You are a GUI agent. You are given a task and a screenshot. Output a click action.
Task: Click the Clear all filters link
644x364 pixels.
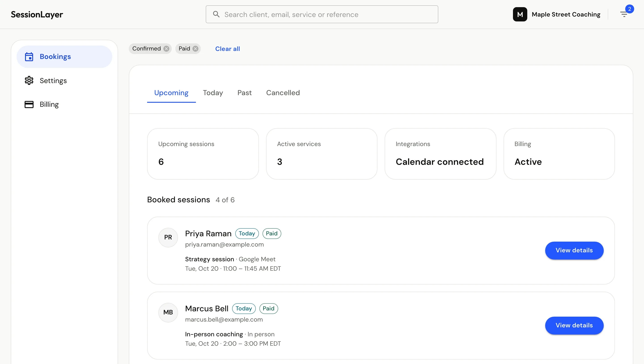(x=227, y=49)
